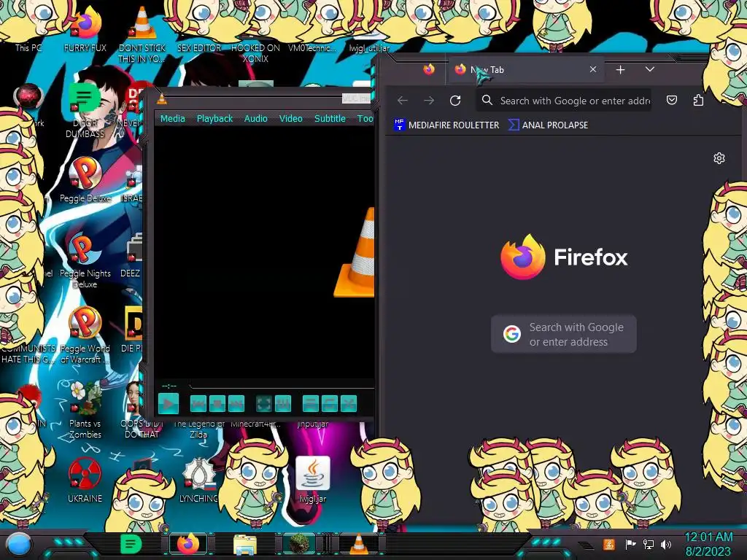Select Peggle World of Warcraft icon
This screenshot has width=747, height=560.
(x=85, y=335)
